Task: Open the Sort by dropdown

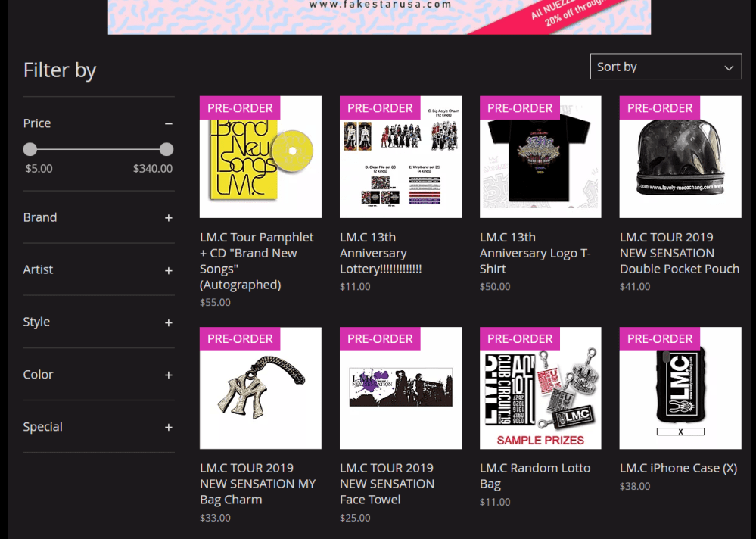Action: 665,67
